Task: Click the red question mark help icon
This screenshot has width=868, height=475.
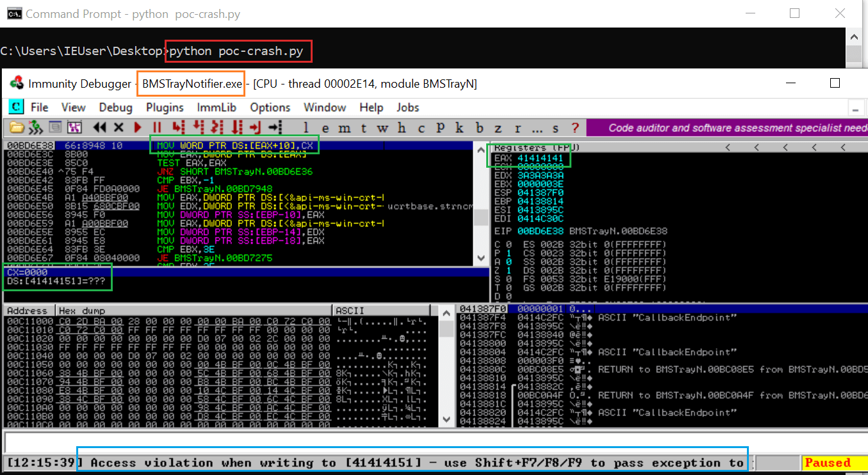Action: coord(575,128)
